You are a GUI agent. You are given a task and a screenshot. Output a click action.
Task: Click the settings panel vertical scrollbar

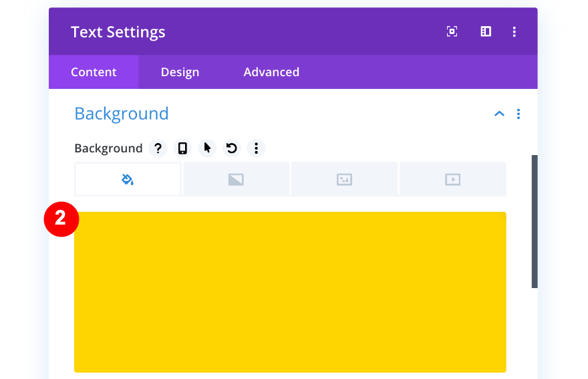click(x=535, y=221)
